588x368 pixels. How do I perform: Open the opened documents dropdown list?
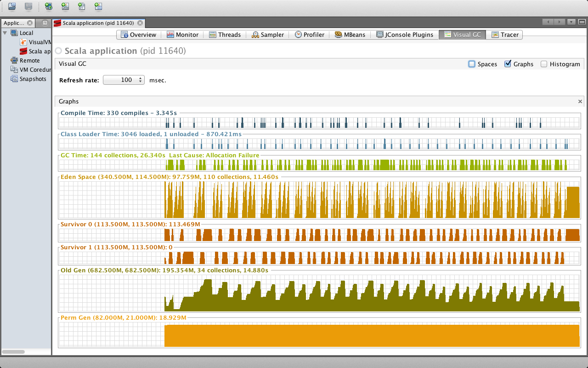571,22
